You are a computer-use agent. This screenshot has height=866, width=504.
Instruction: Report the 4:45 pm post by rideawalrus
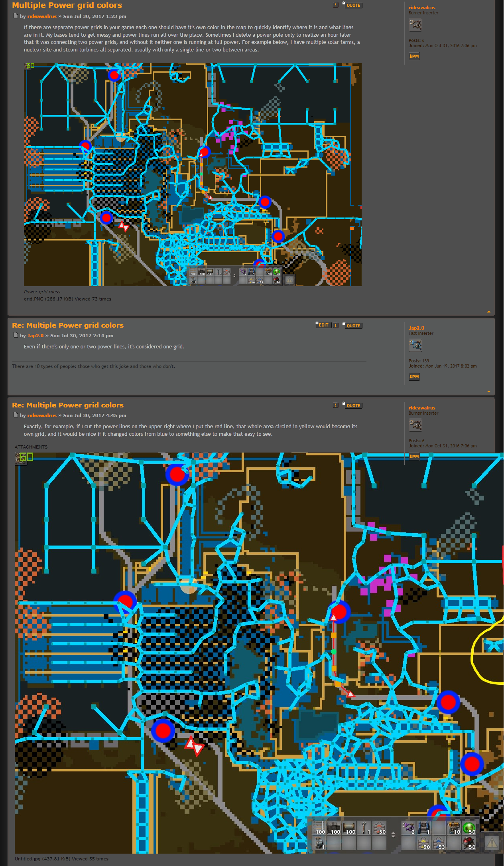click(336, 405)
